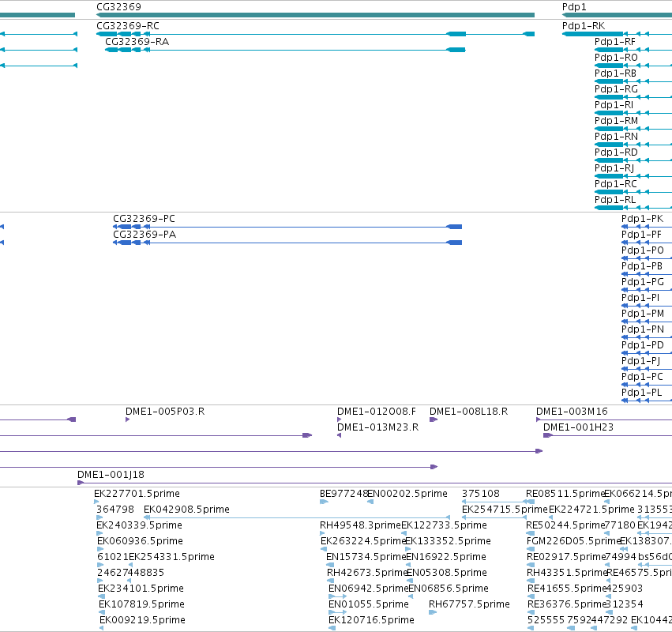Click EST RE41655.5prime label
Image resolution: width=672 pixels, height=632 pixels.
pos(566,589)
